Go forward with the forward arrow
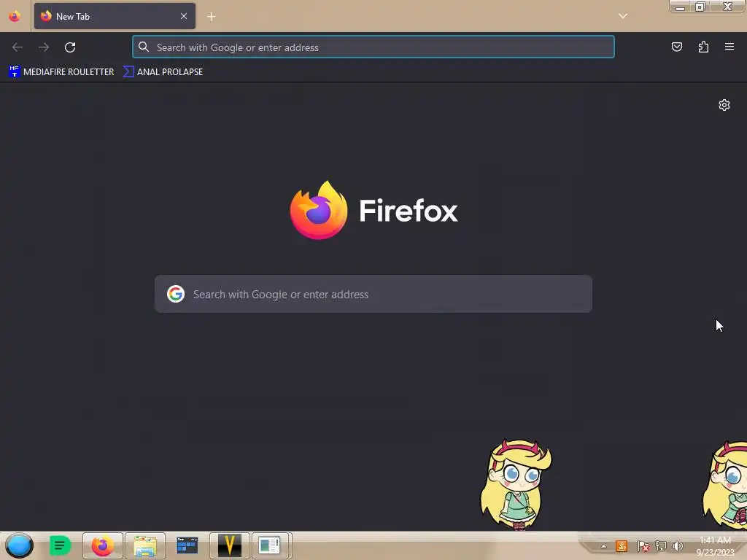Image resolution: width=747 pixels, height=560 pixels. 44,47
